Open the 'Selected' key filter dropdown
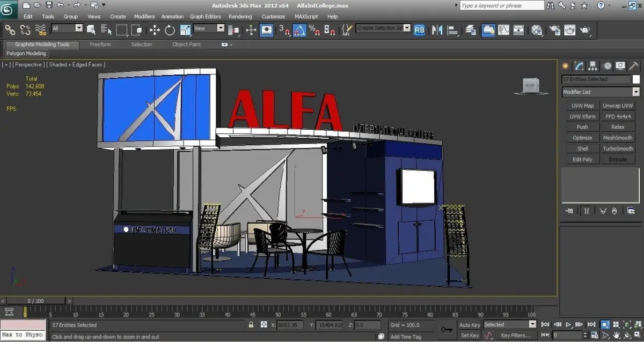 coord(509,324)
